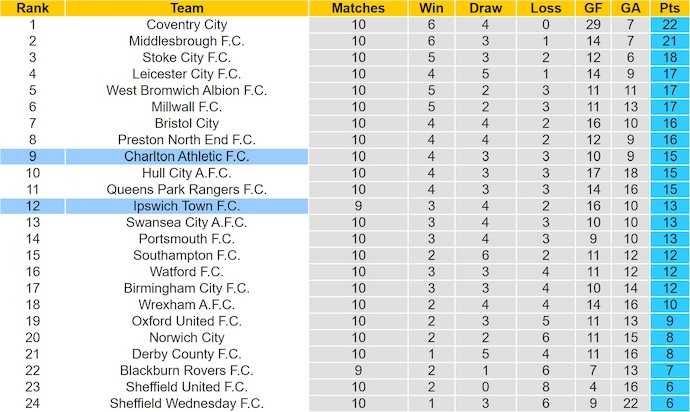
Task: Select the Matches column header
Action: (357, 8)
